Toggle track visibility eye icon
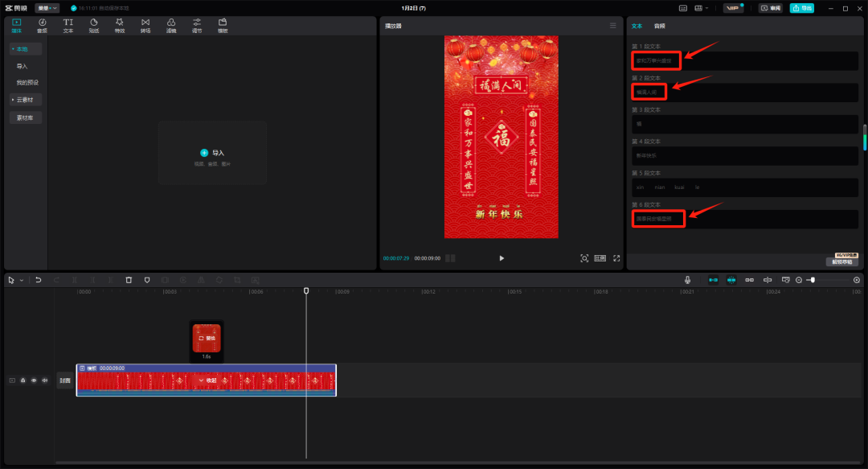 34,381
